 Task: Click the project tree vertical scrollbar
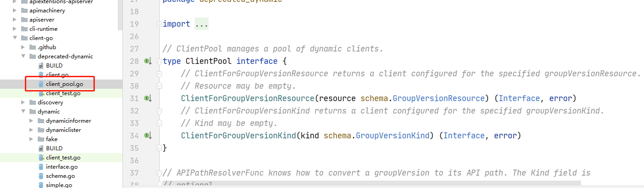[x=120, y=15]
